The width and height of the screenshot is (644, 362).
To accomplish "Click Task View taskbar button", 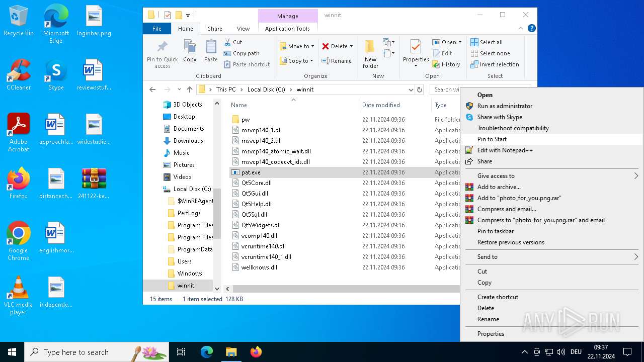I will [x=181, y=352].
